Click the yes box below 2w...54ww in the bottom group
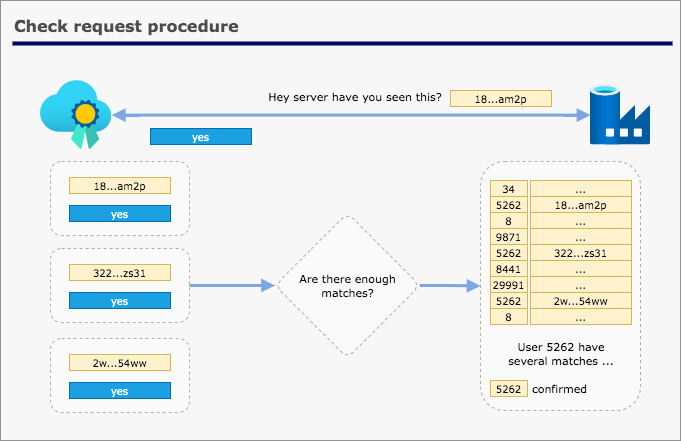Viewport: 681px width, 441px height. click(x=120, y=391)
